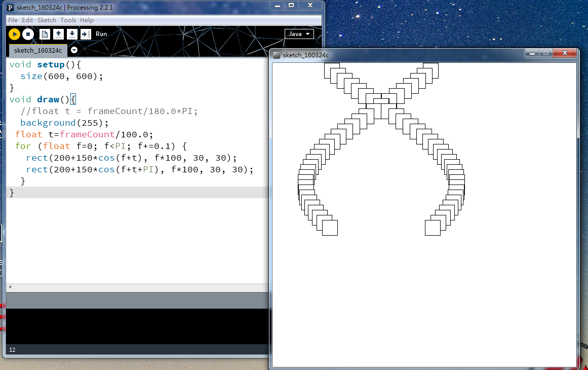This screenshot has width=588, height=370.
Task: Open a sketch using the up-arrow icon
Action: pos(58,34)
